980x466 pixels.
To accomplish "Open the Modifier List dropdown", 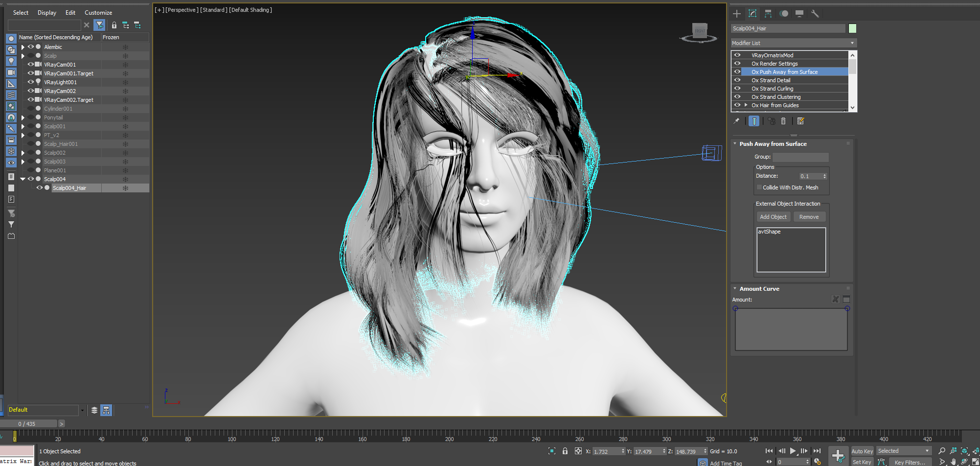I will tap(793, 43).
